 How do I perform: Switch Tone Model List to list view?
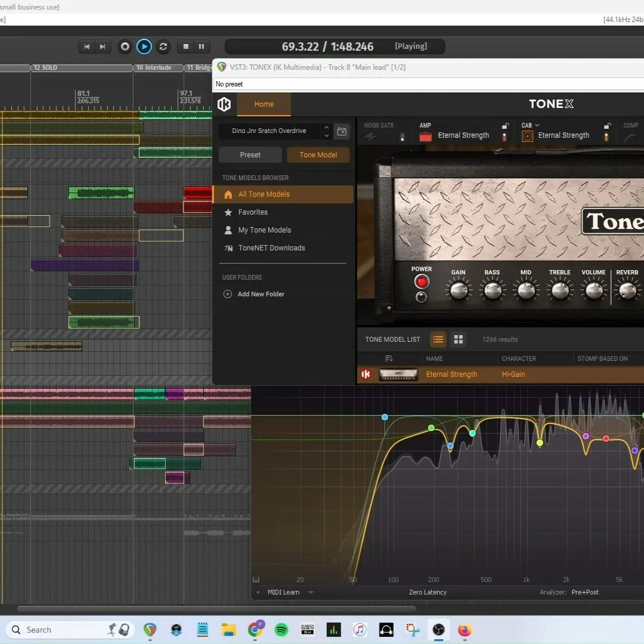[x=438, y=339]
